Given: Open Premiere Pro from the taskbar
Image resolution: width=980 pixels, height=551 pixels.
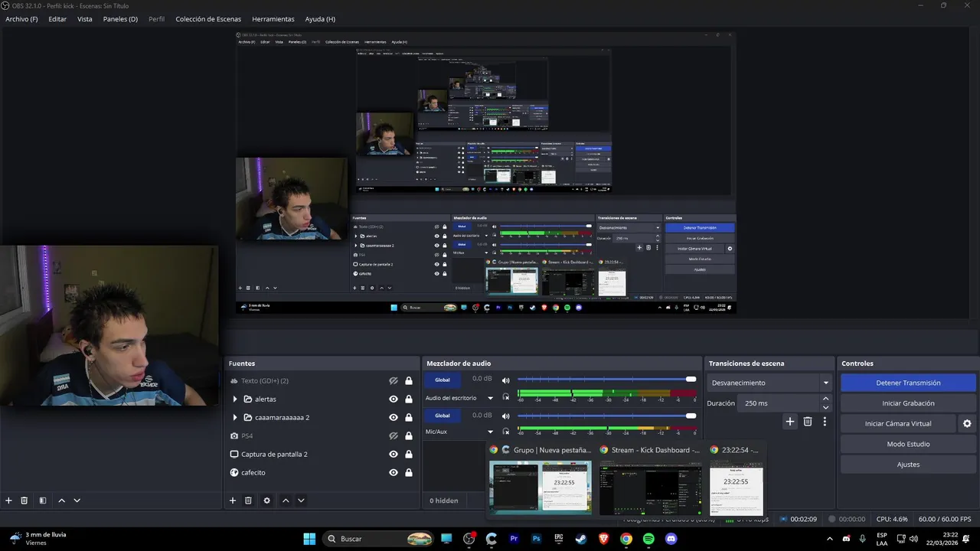Looking at the screenshot, I should pyautogui.click(x=514, y=539).
